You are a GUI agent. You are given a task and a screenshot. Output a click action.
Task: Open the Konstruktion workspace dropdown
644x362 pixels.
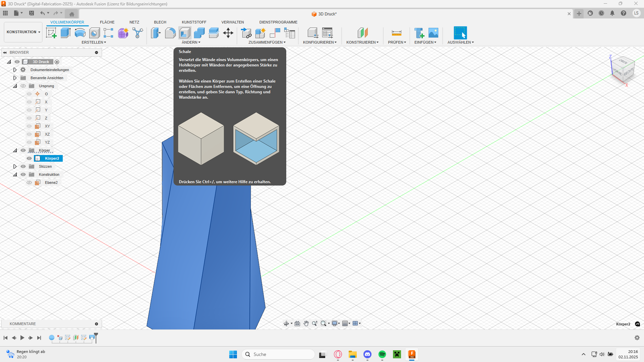pos(23,32)
